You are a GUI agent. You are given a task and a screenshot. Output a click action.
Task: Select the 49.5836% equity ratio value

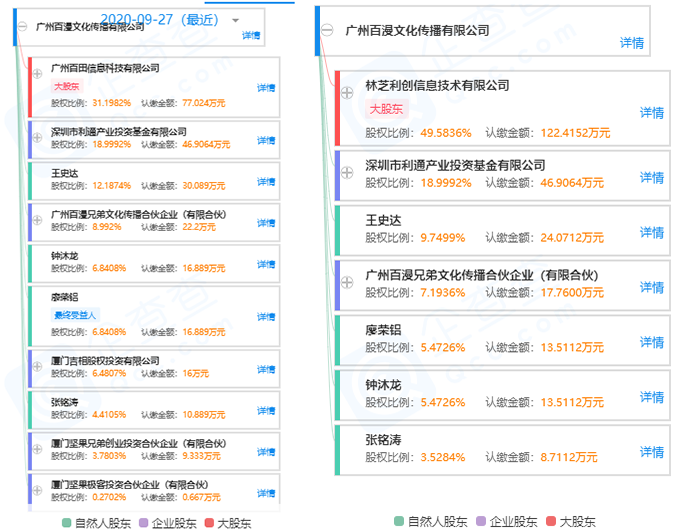point(446,133)
